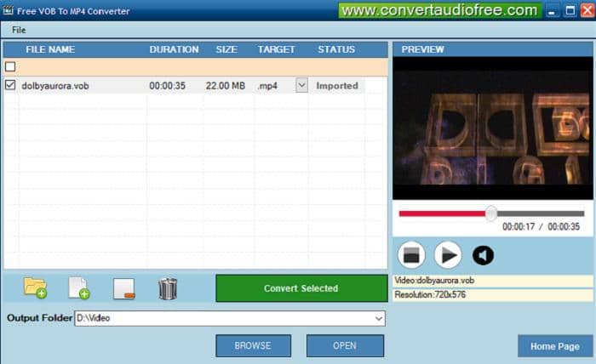Click the trash bin icon
Viewport: 596px width, 364px height.
point(168,288)
